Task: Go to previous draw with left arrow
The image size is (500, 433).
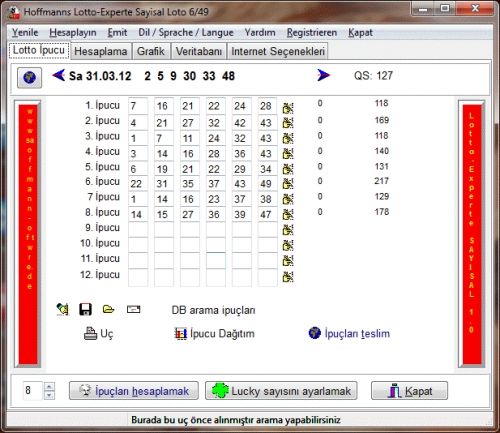Action: coord(59,75)
